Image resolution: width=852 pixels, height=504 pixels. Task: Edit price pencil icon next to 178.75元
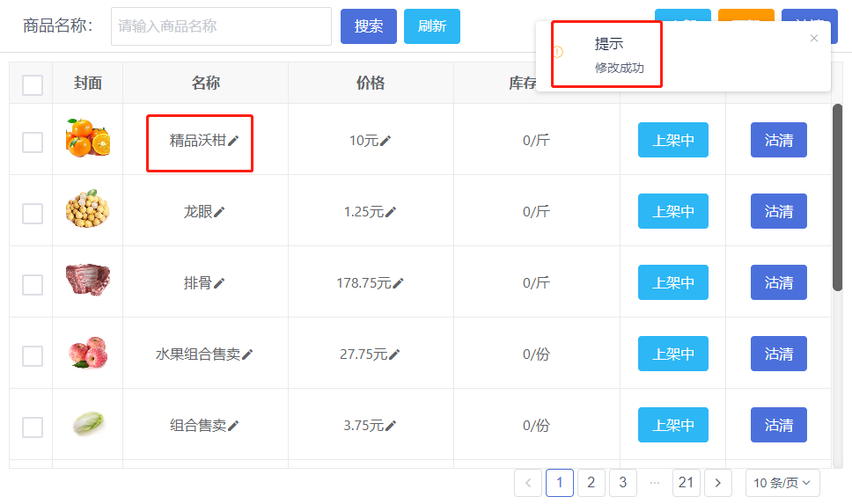point(398,283)
